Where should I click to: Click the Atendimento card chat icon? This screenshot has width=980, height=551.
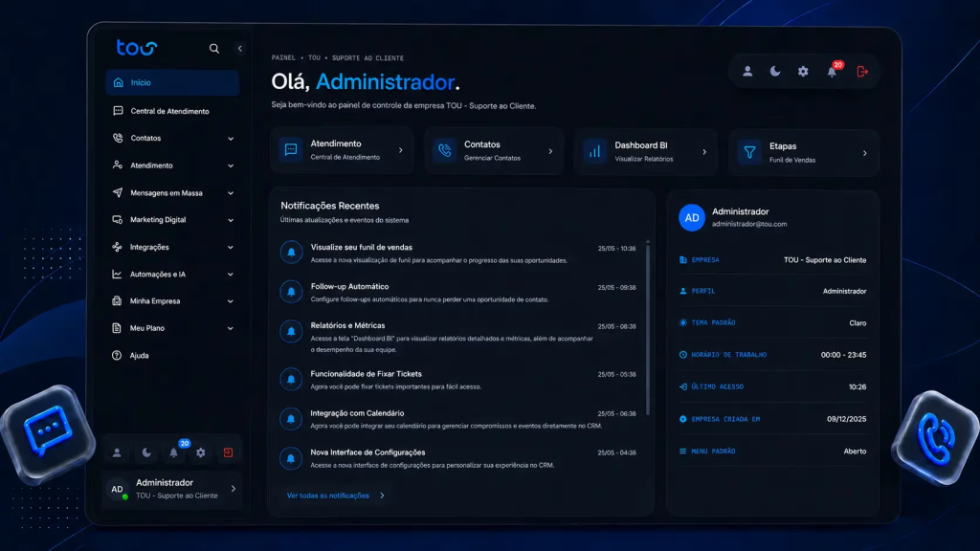pos(291,150)
